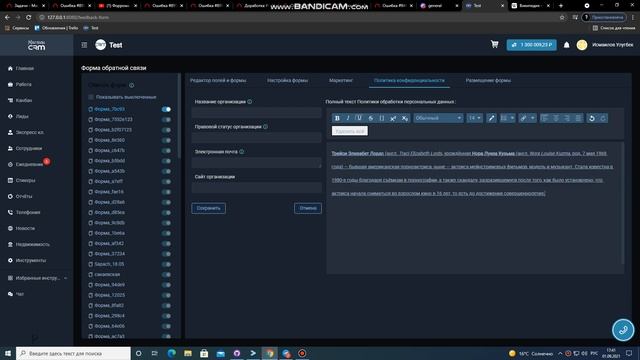Toggle bold formatting in the editor toolbar

337,118
